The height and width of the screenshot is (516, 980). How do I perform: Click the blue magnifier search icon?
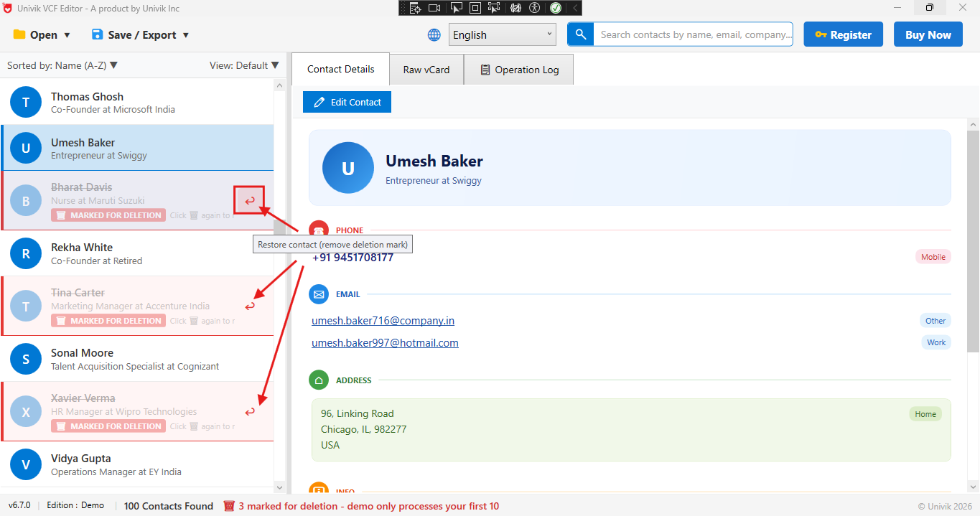(581, 34)
